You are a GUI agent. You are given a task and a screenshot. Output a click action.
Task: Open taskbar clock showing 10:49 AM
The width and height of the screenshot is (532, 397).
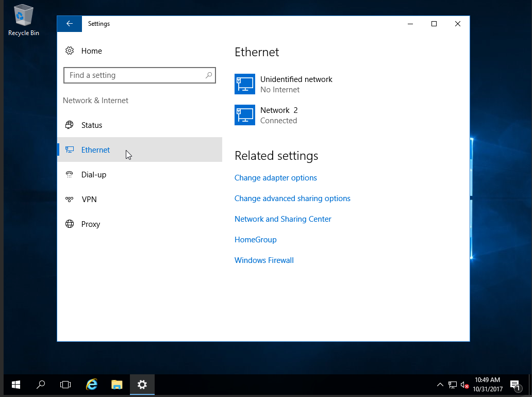[x=488, y=385]
